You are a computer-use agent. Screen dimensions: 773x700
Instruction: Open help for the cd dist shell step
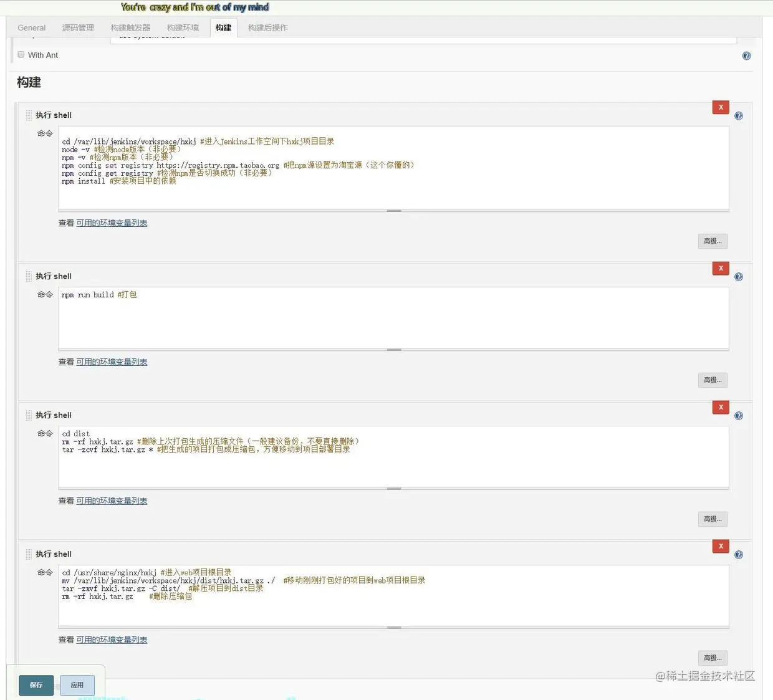739,416
